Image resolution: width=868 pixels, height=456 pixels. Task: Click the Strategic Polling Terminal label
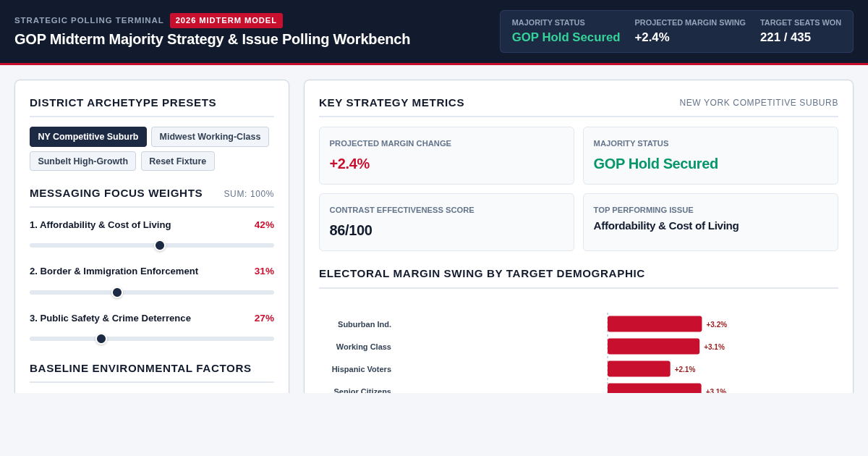point(89,20)
